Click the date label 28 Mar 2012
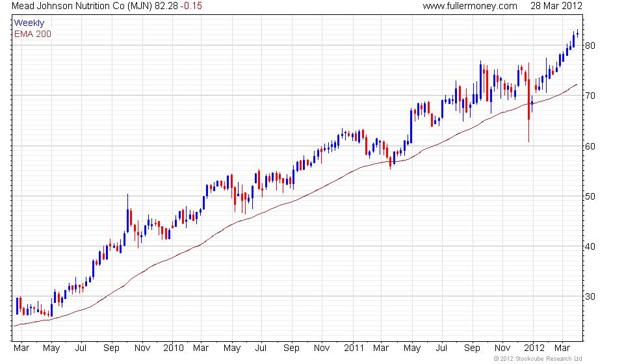637x364 pixels. pos(556,6)
